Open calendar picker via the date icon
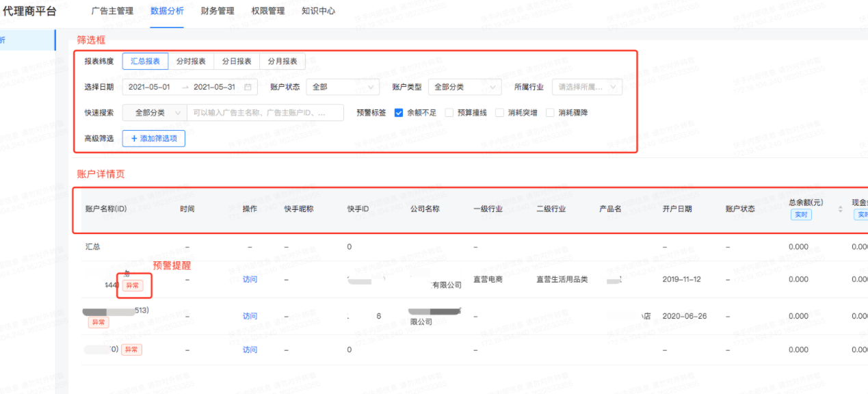This screenshot has width=868, height=394. 246,87
